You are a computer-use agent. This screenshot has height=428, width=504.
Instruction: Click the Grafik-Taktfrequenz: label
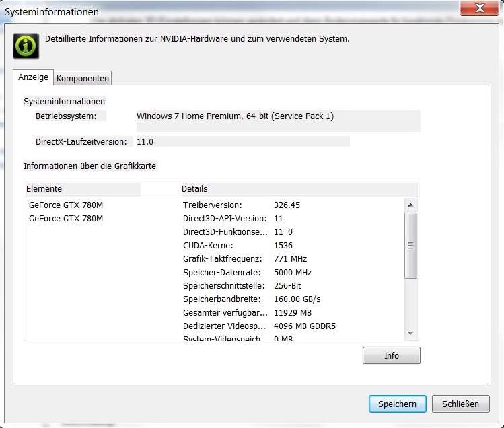pyautogui.click(x=223, y=259)
